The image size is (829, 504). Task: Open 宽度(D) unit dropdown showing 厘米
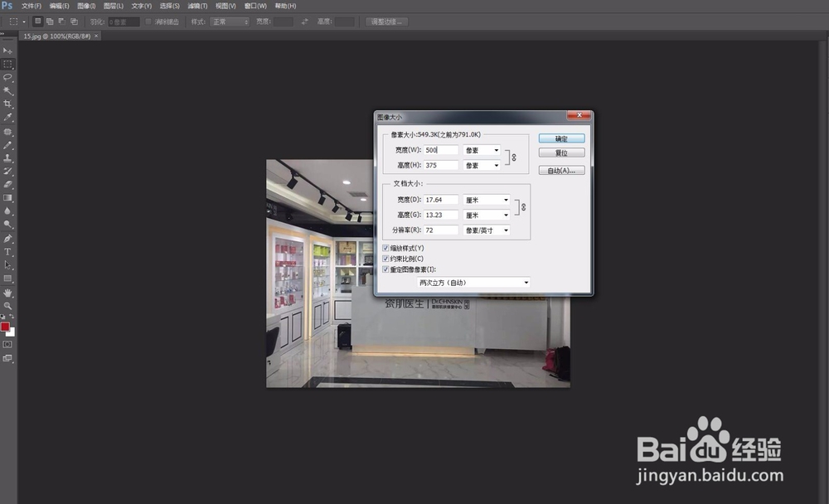coord(487,200)
